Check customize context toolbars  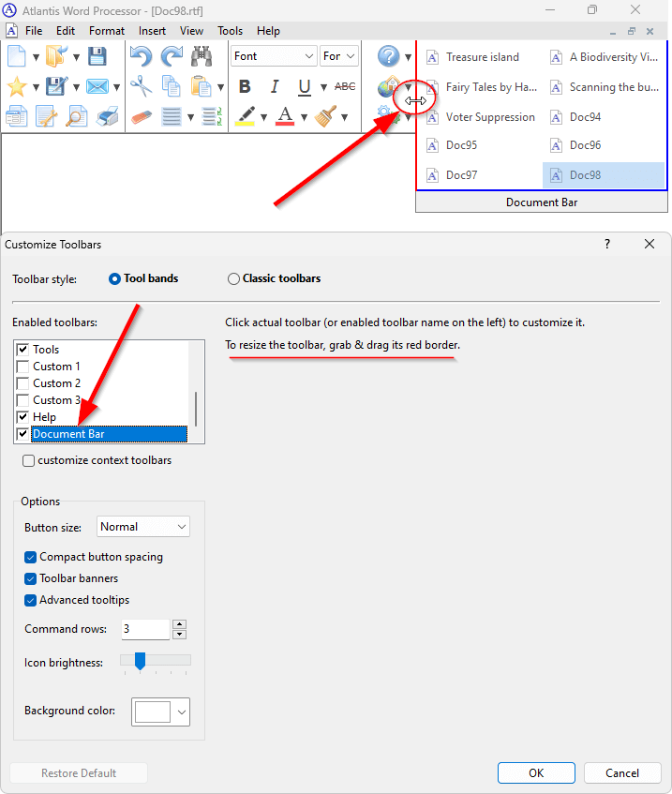pos(28,460)
